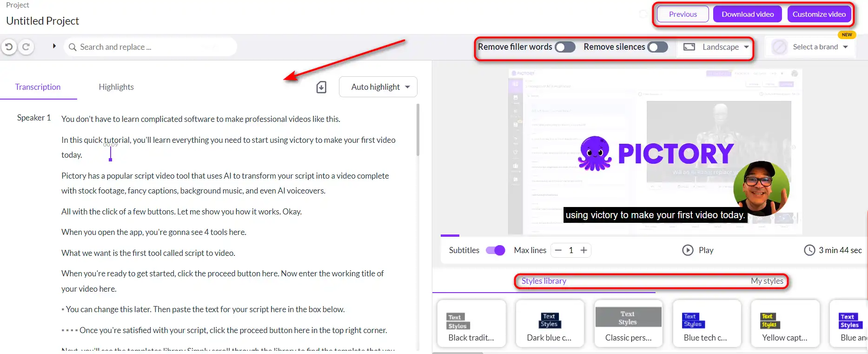Click the brand circle icon

(779, 47)
